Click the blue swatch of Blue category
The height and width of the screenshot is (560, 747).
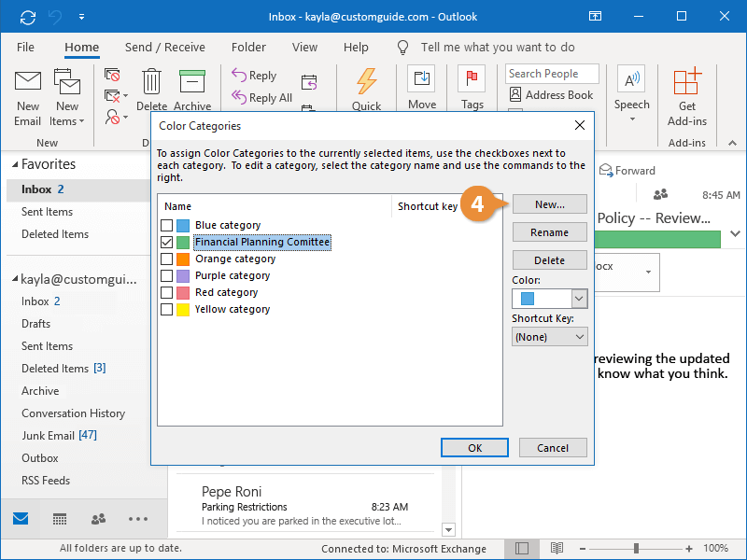point(183,225)
